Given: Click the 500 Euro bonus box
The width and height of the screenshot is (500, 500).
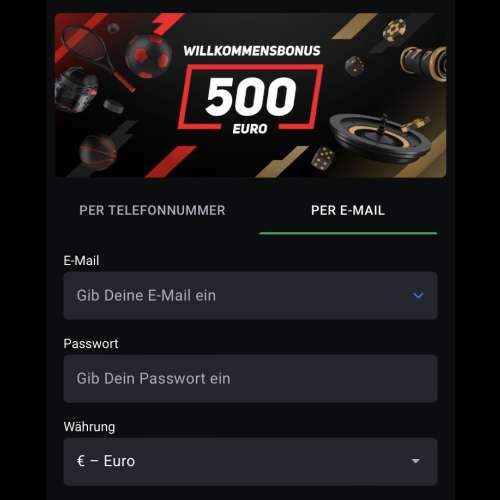Looking at the screenshot, I should (251, 98).
